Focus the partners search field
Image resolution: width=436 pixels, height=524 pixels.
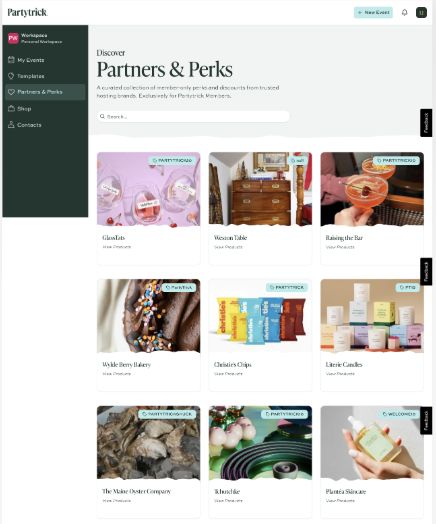pos(193,117)
